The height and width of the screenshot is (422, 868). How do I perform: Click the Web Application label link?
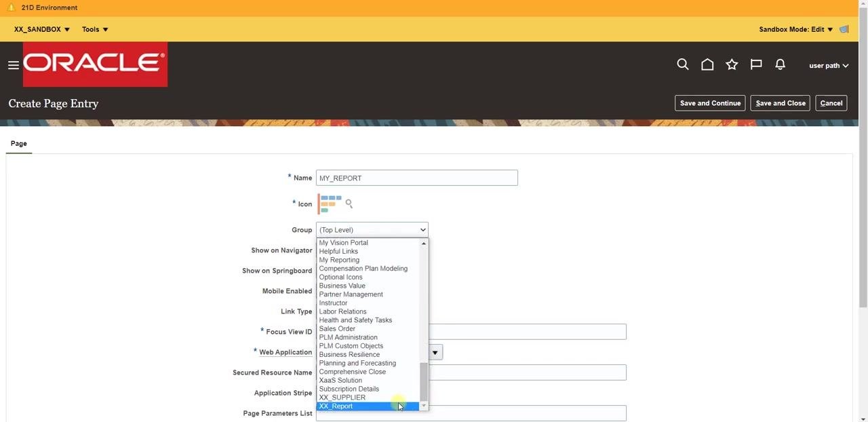click(x=285, y=352)
